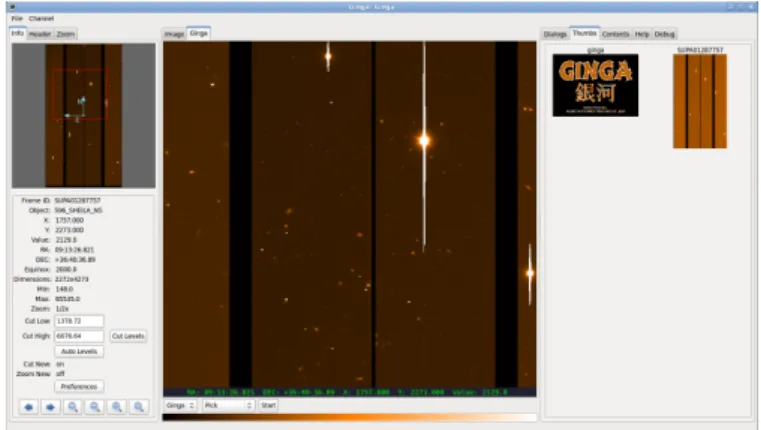Click the X value 1757.000
This screenshot has width=761, height=430.
pyautogui.click(x=69, y=220)
